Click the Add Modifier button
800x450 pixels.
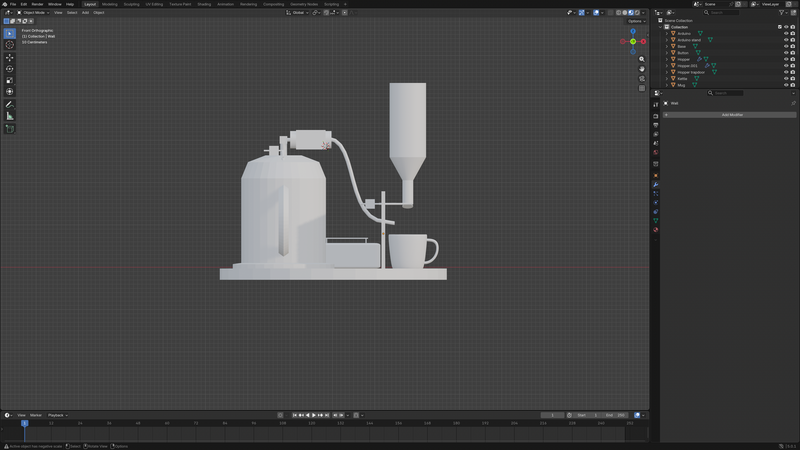tap(731, 115)
